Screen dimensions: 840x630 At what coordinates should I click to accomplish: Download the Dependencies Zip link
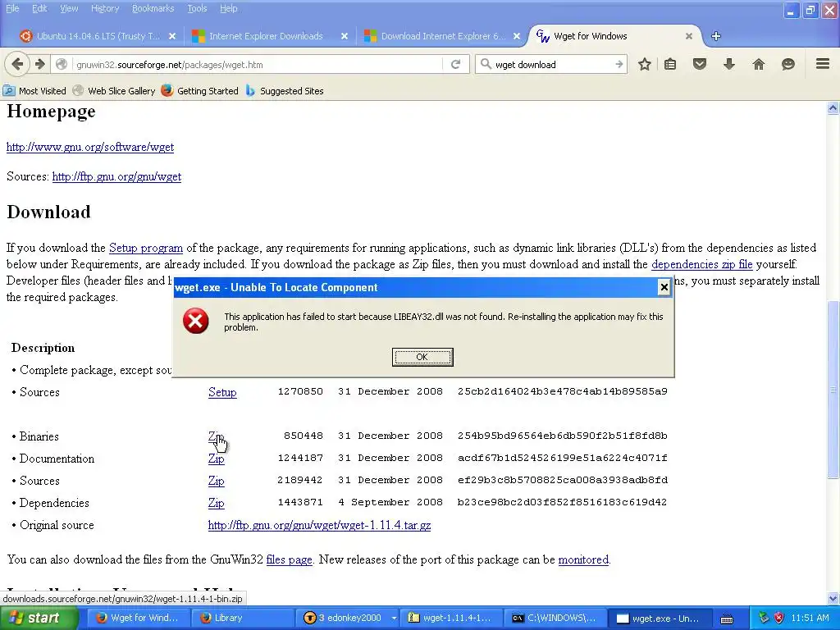click(216, 503)
